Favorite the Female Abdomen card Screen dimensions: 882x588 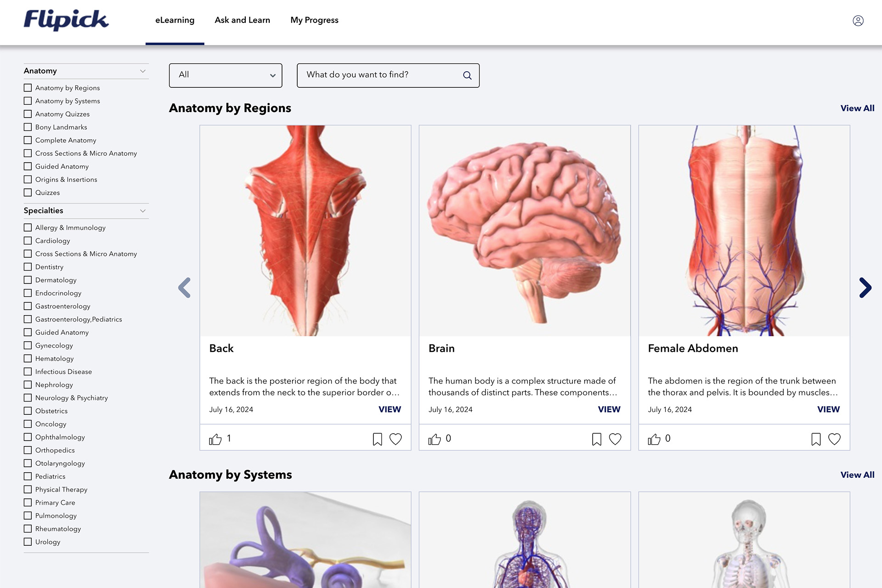[835, 439]
